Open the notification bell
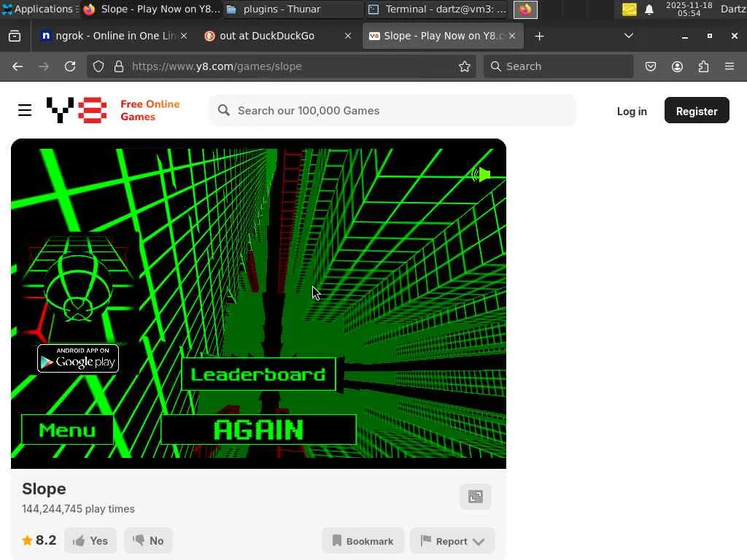This screenshot has height=560, width=747. pyautogui.click(x=649, y=9)
